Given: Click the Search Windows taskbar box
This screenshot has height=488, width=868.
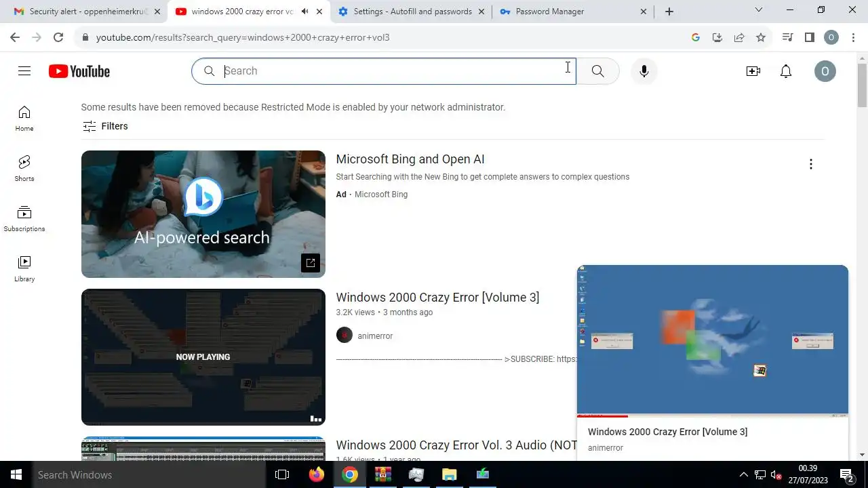Looking at the screenshot, I should tap(149, 474).
